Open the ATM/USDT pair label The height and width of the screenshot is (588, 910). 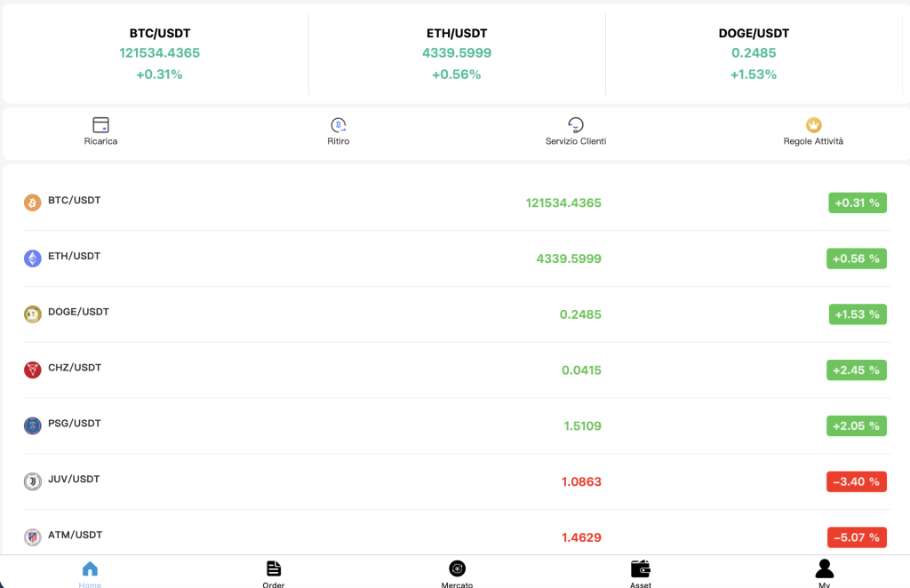click(75, 535)
